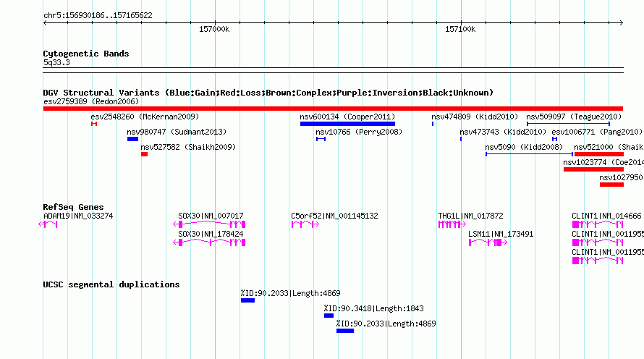Open the nsv527582 (Shaikh2009) label
Image resolution: width=644 pixels, height=359 pixels.
click(189, 147)
